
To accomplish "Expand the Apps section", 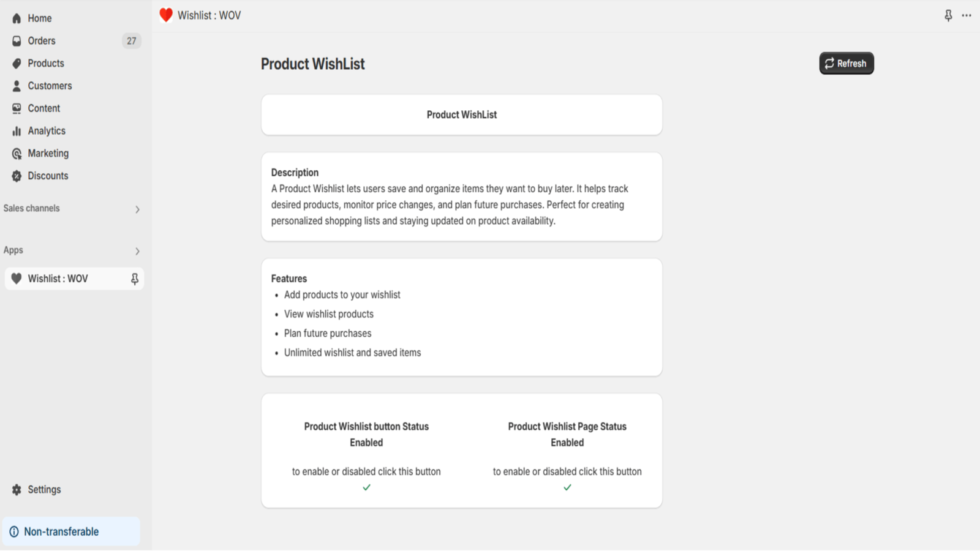I will click(x=138, y=250).
